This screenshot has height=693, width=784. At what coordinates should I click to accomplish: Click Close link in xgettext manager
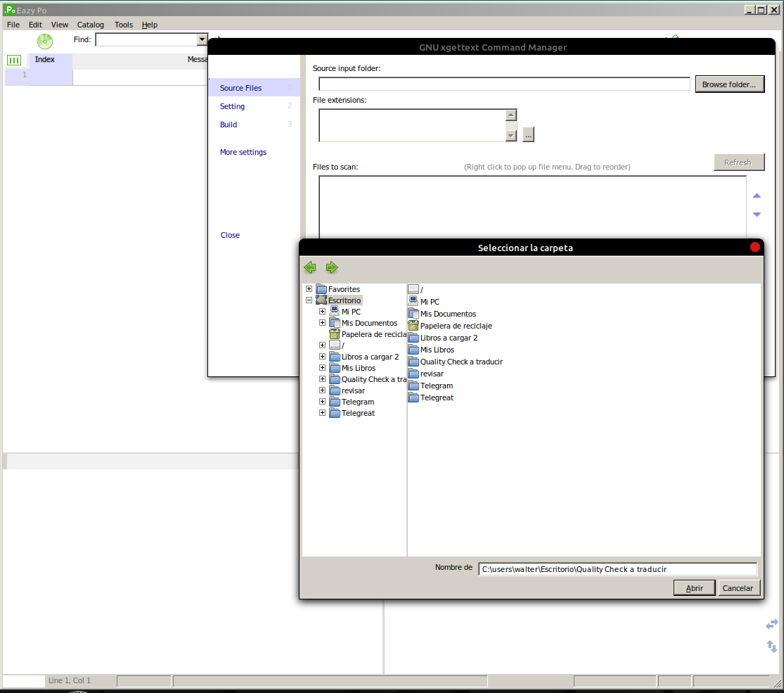(230, 235)
